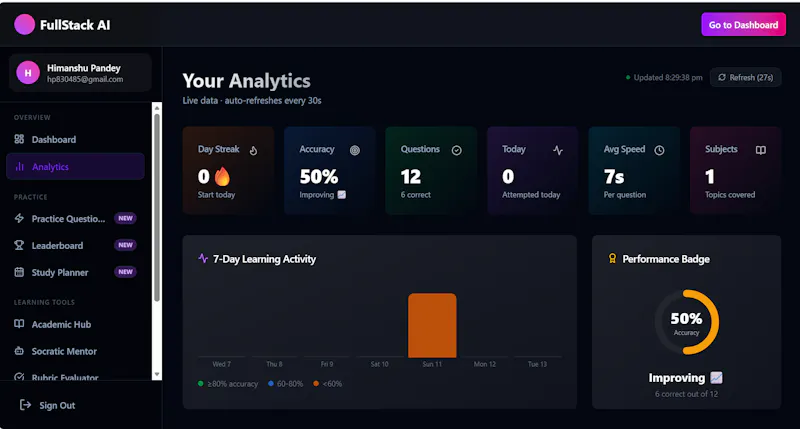This screenshot has height=429, width=800.
Task: Click the Day Streak flame outline icon
Action: tap(254, 150)
